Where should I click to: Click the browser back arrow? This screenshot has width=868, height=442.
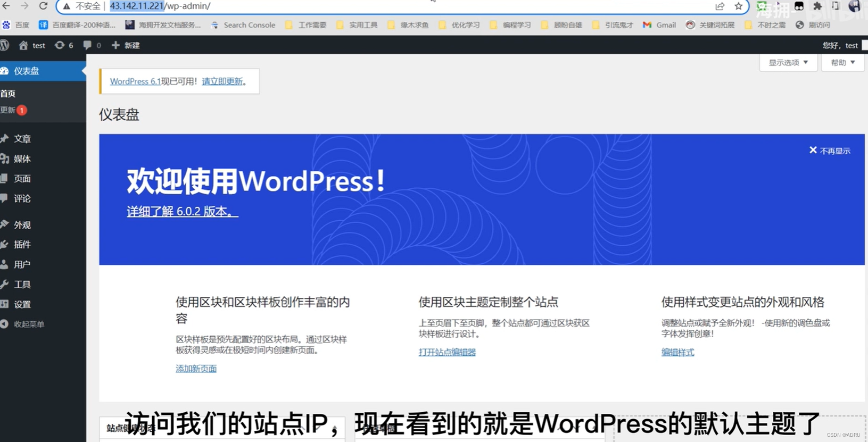tap(6, 6)
